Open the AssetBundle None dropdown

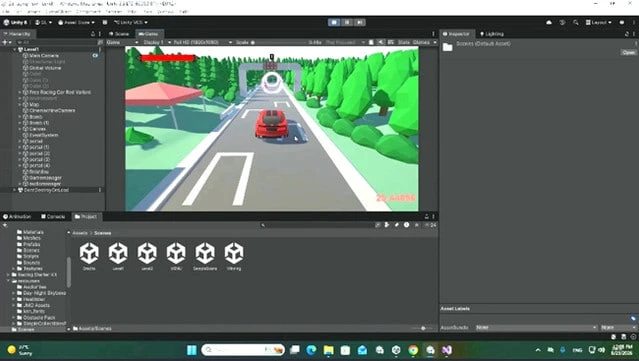point(536,328)
